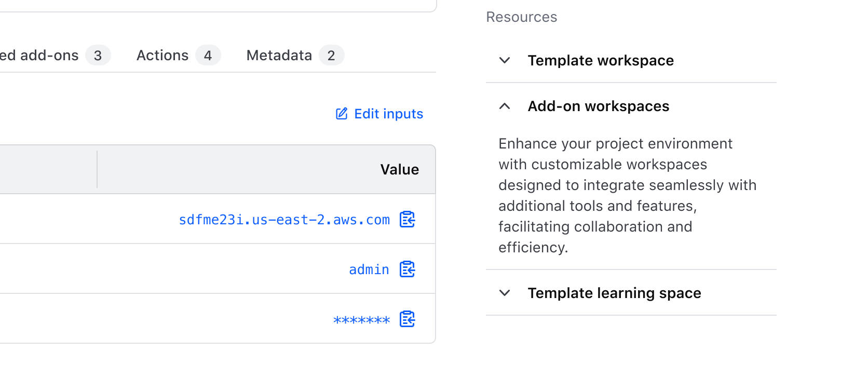Copy the sdfme23i.us-east-2.aws.com value
Viewport: 868px width, 378px height.
coord(407,220)
